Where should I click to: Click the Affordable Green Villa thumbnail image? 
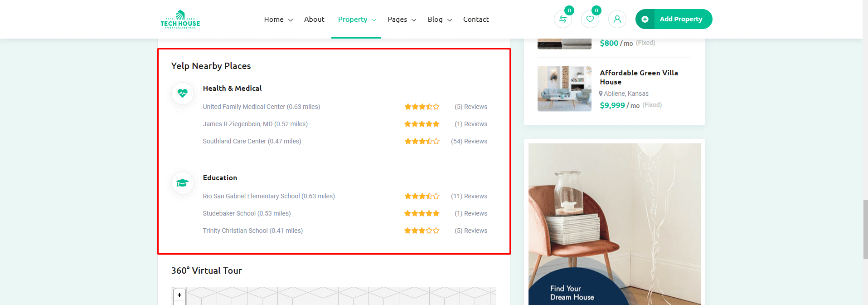click(x=564, y=89)
